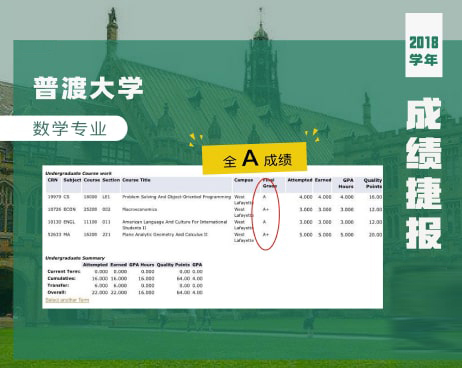Select the 普渡大学 title text
This screenshot has height=368, width=462.
tap(88, 88)
